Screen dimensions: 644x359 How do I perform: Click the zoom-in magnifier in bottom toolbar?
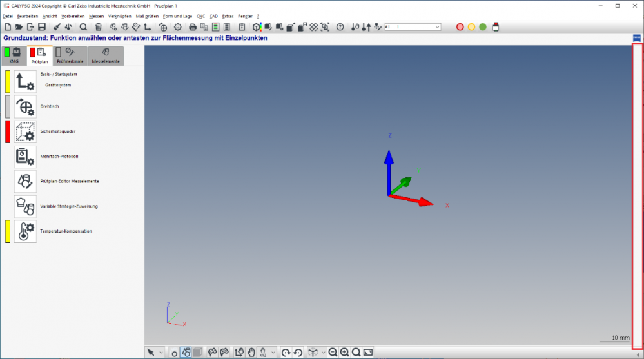(x=345, y=353)
